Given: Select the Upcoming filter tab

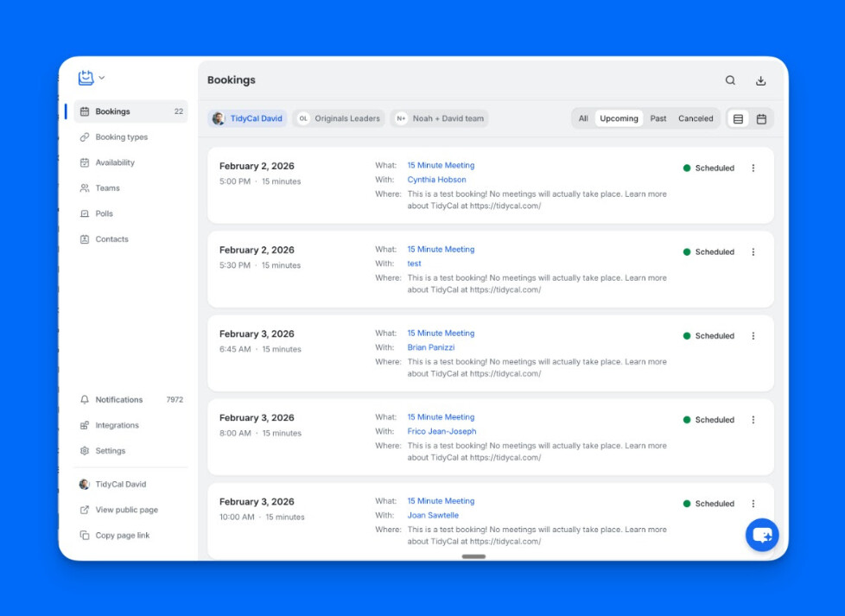Looking at the screenshot, I should 619,118.
